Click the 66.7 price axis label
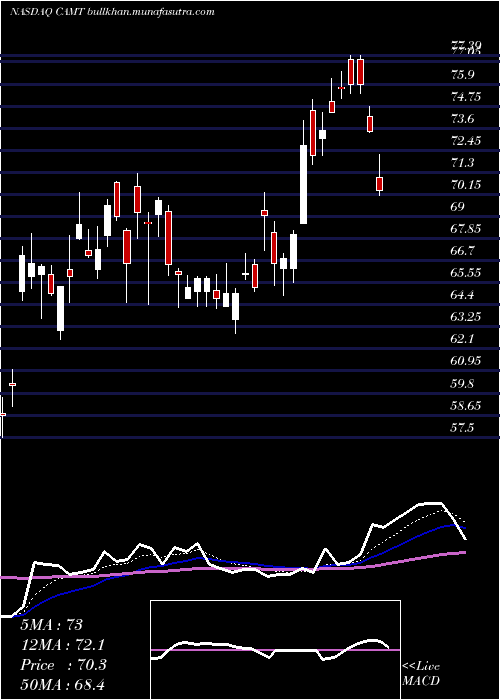Screen dimensions: 500x700 coord(462,251)
